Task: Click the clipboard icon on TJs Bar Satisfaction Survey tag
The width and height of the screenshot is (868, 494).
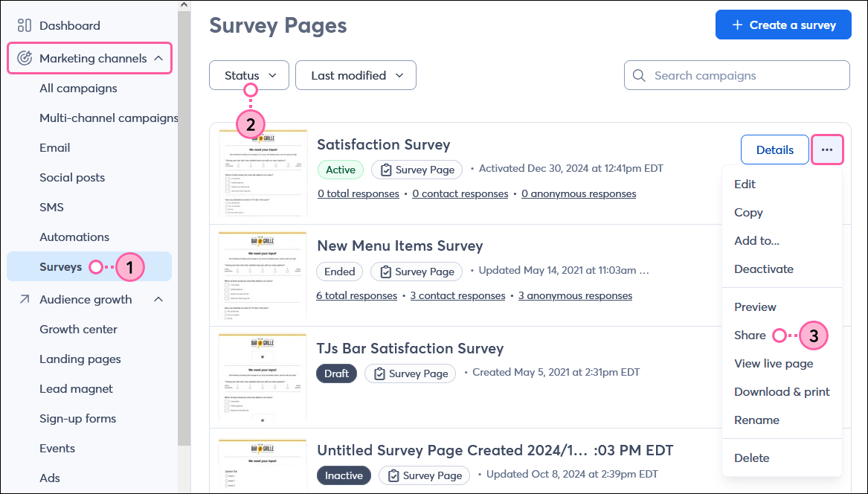Action: [x=379, y=373]
